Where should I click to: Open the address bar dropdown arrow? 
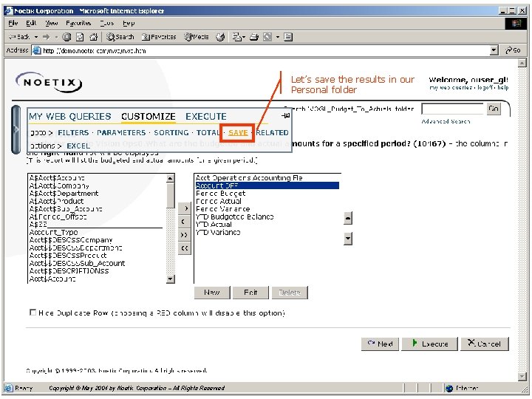click(x=494, y=50)
